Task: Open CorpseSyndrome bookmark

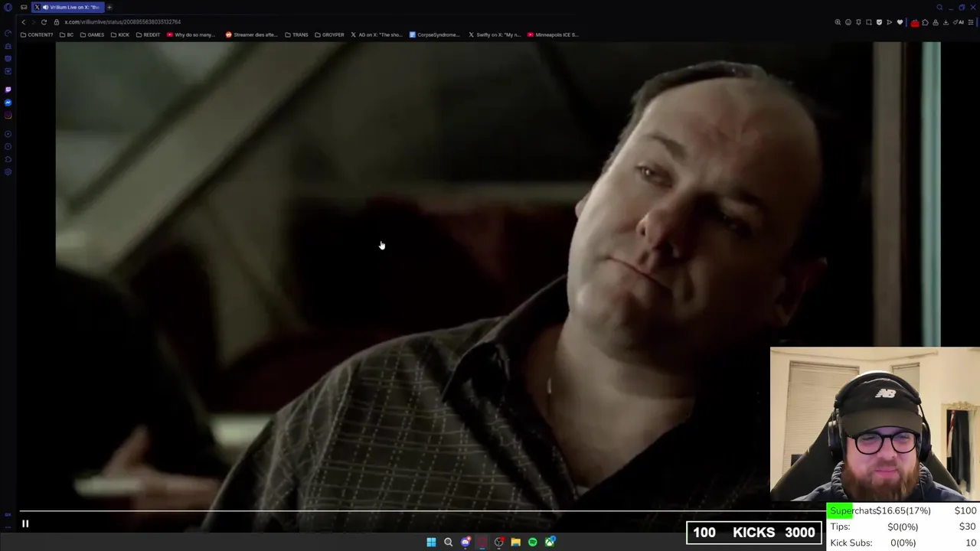Action: coord(435,34)
